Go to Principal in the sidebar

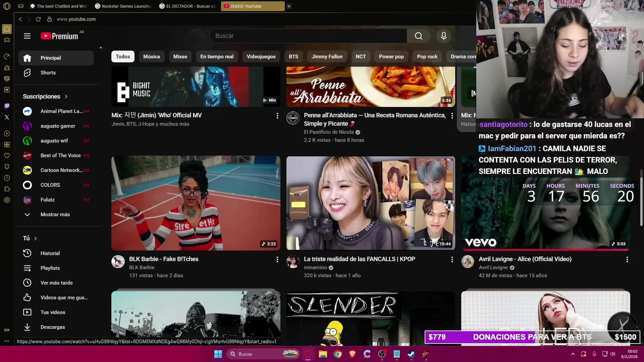click(x=56, y=58)
